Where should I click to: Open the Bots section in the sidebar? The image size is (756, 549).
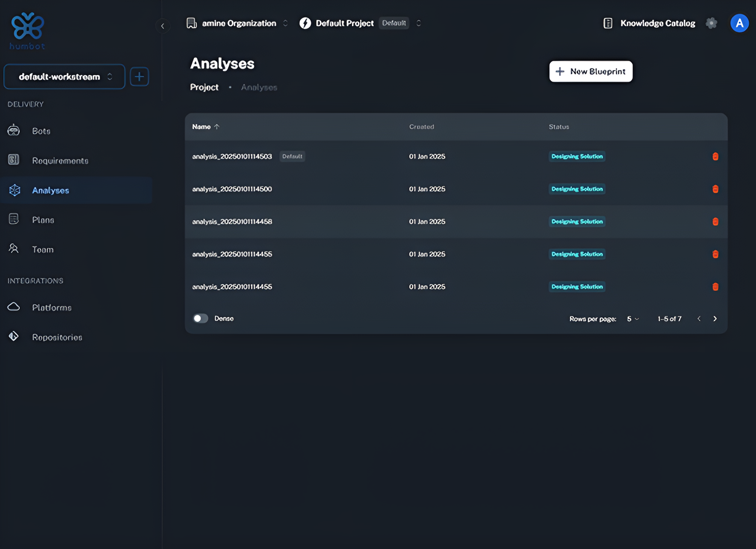point(41,131)
